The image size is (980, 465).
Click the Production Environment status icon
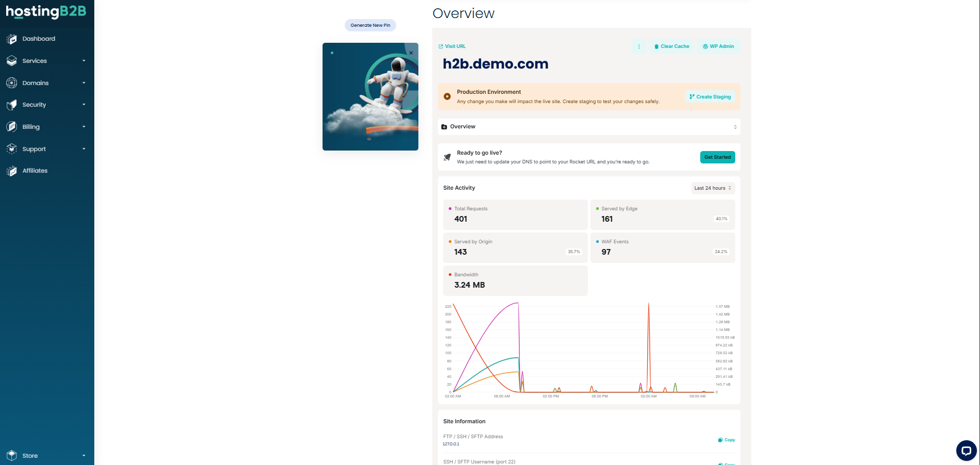click(x=447, y=96)
